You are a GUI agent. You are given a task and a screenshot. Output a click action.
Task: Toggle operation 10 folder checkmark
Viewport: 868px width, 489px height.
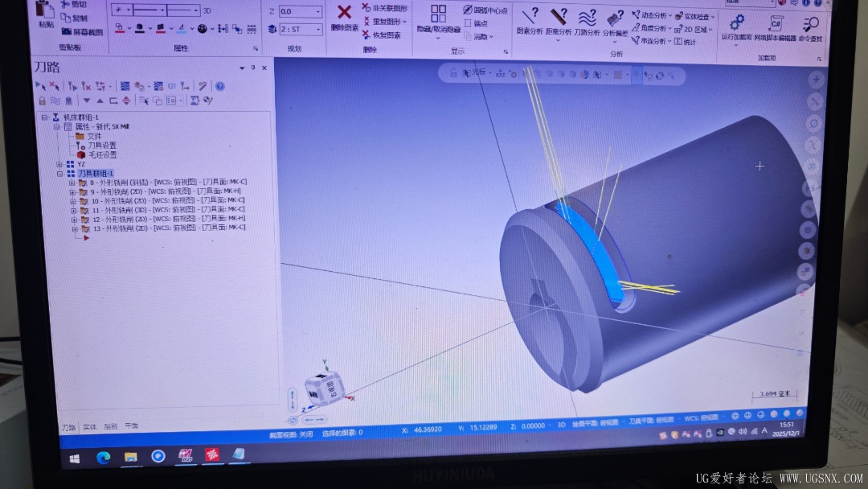click(x=84, y=201)
